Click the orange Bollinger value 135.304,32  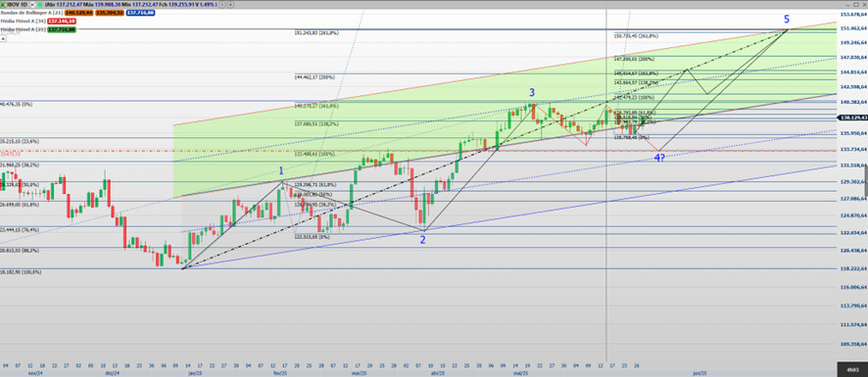(110, 13)
